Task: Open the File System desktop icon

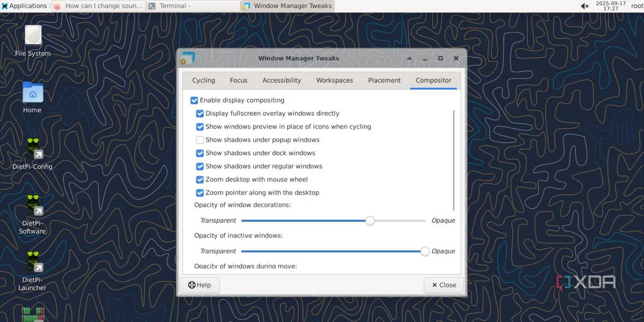Action: click(33, 41)
